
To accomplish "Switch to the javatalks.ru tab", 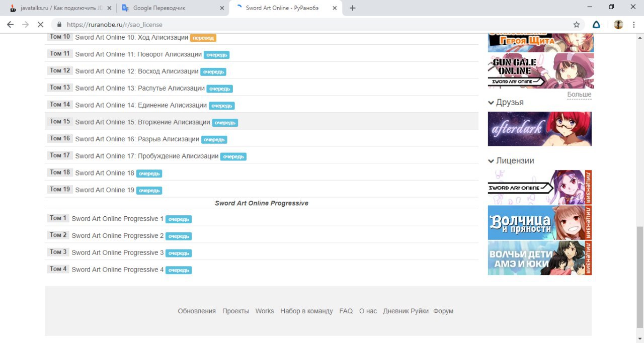I will click(x=61, y=8).
